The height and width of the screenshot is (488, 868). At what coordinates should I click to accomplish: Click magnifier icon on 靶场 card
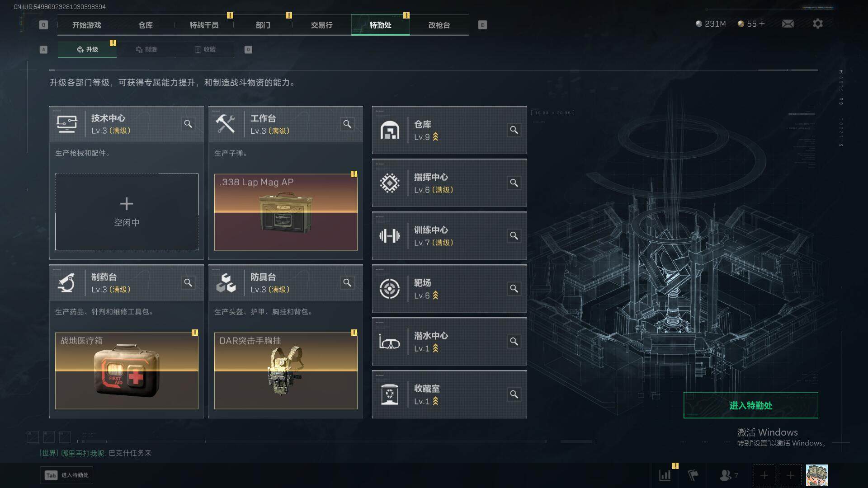(514, 289)
